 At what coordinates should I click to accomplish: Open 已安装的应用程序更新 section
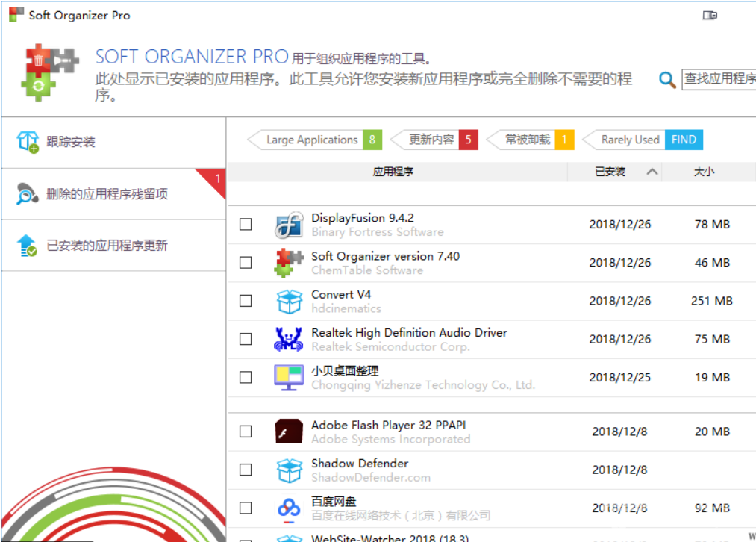click(113, 246)
